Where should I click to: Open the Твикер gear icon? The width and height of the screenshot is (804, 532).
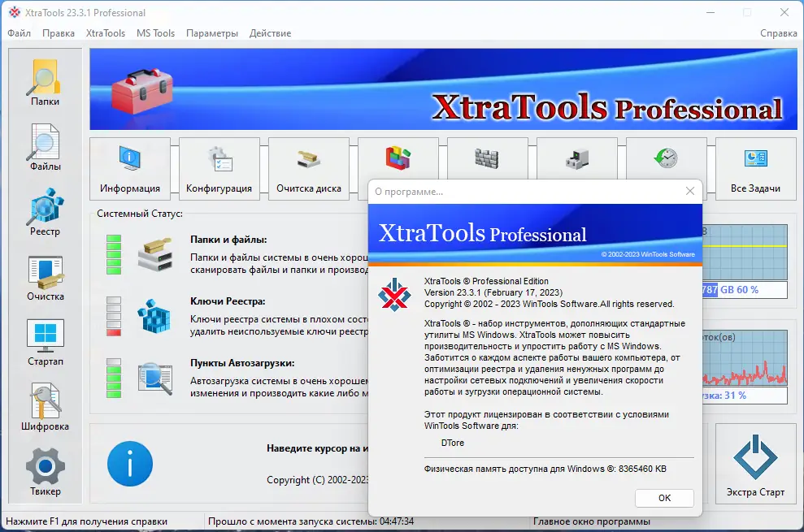point(46,472)
